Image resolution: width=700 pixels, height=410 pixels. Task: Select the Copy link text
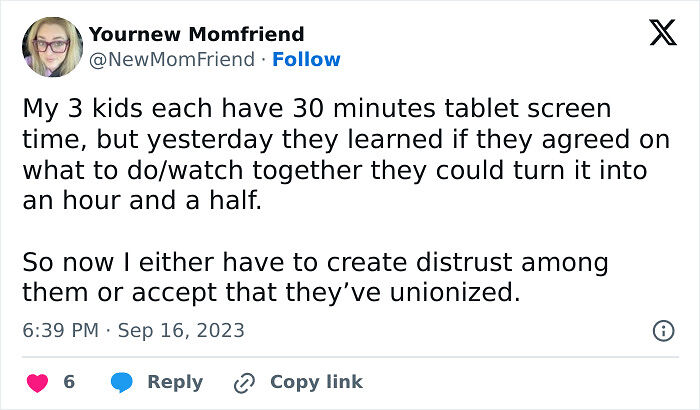316,382
